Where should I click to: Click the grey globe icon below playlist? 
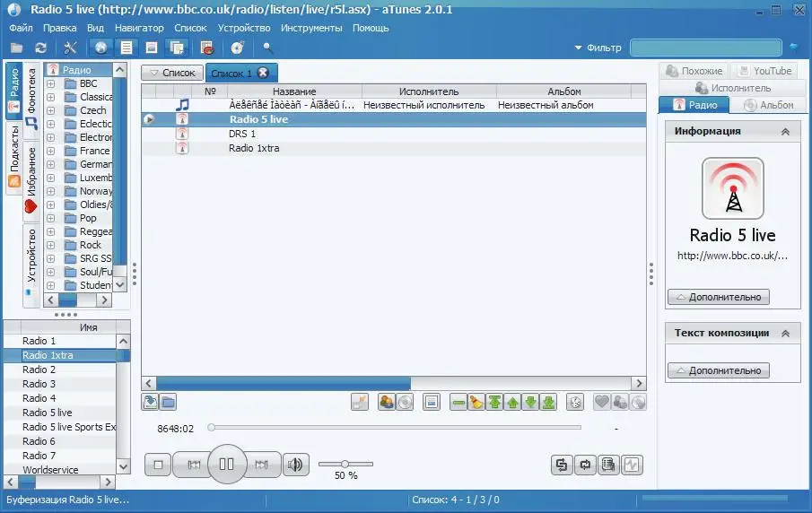(639, 402)
